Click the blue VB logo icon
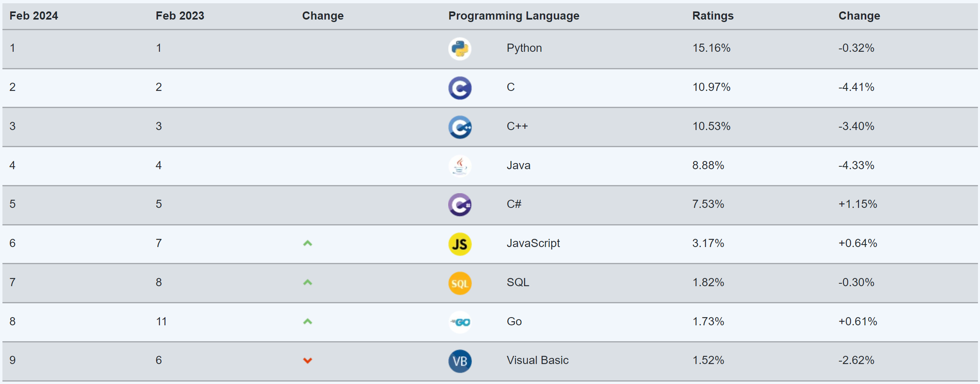 coord(460,361)
